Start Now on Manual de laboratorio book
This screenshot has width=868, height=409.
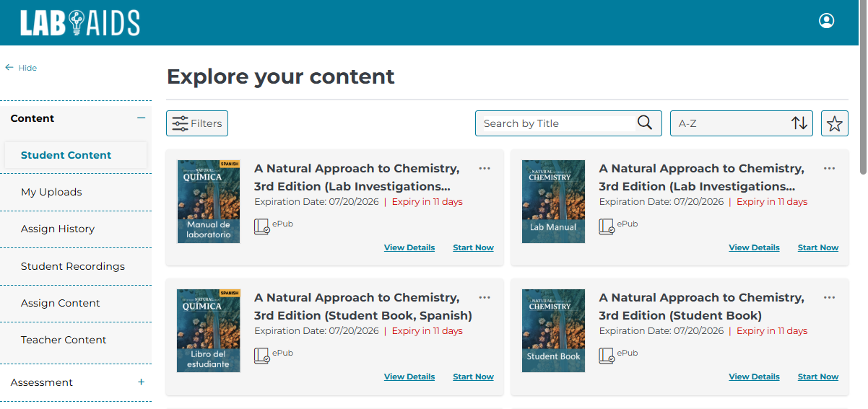(474, 247)
